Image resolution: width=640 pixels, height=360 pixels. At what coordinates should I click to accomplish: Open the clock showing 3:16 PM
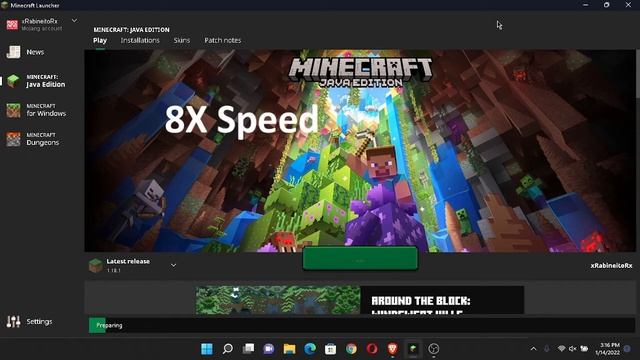pos(607,349)
